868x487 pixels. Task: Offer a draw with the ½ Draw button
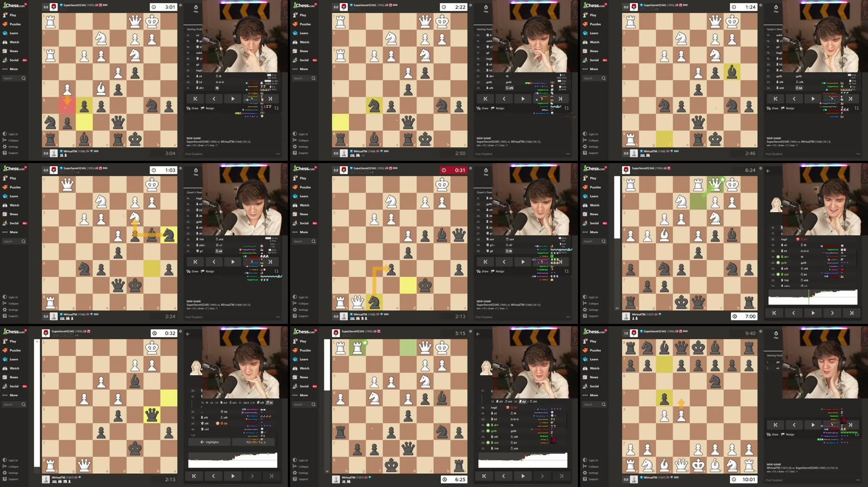tap(191, 108)
